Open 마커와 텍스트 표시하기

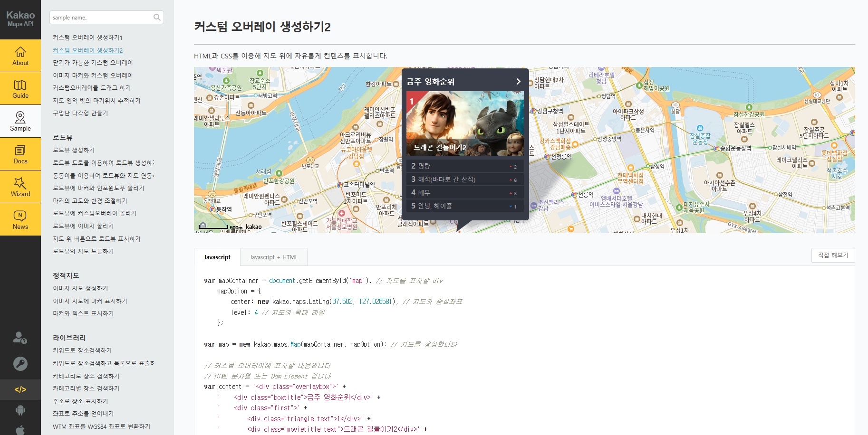[x=83, y=313]
